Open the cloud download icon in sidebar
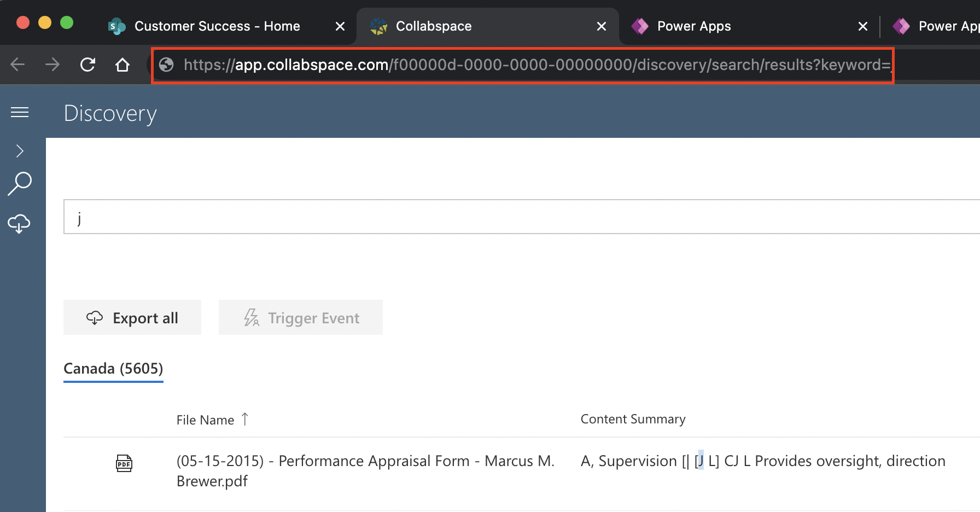Viewport: 980px width, 512px height. tap(20, 223)
